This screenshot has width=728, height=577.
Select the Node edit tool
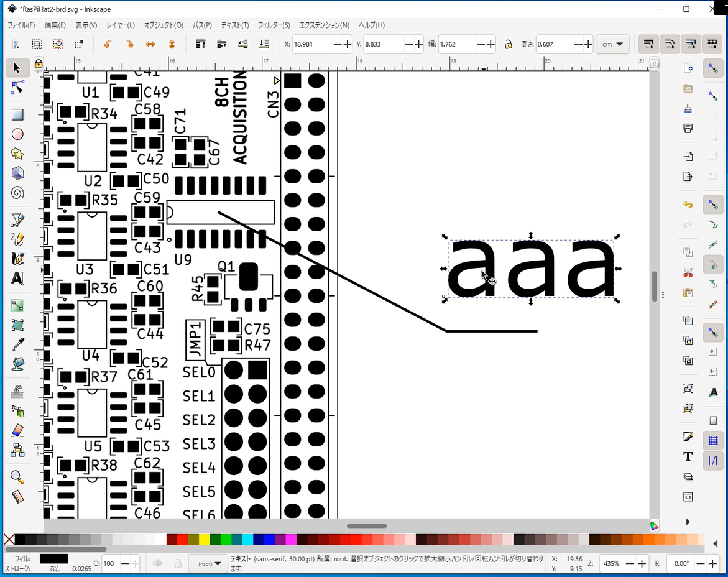pyautogui.click(x=17, y=88)
